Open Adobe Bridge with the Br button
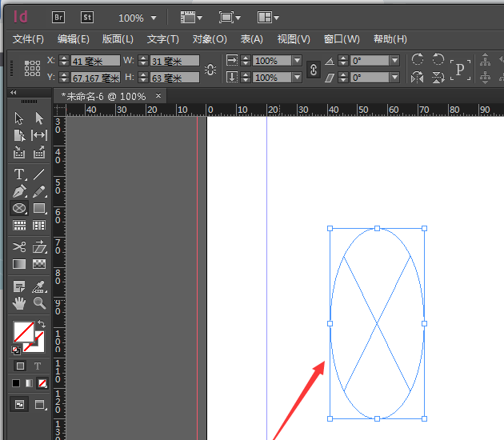The height and width of the screenshot is (440, 504). click(x=58, y=17)
